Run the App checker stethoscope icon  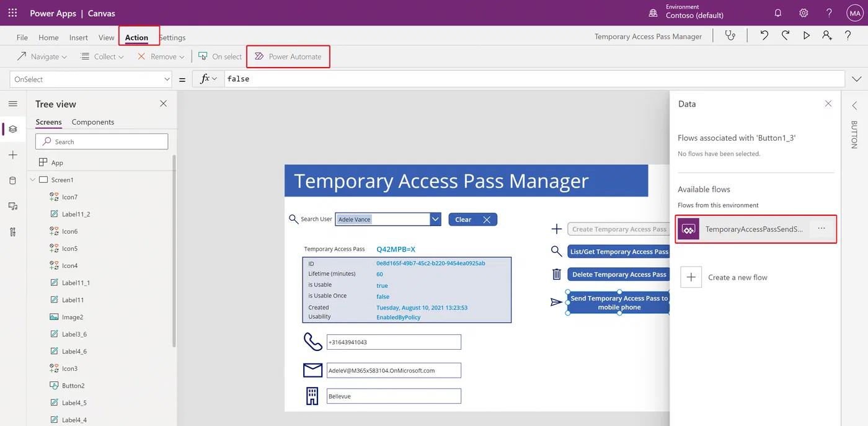coord(730,36)
